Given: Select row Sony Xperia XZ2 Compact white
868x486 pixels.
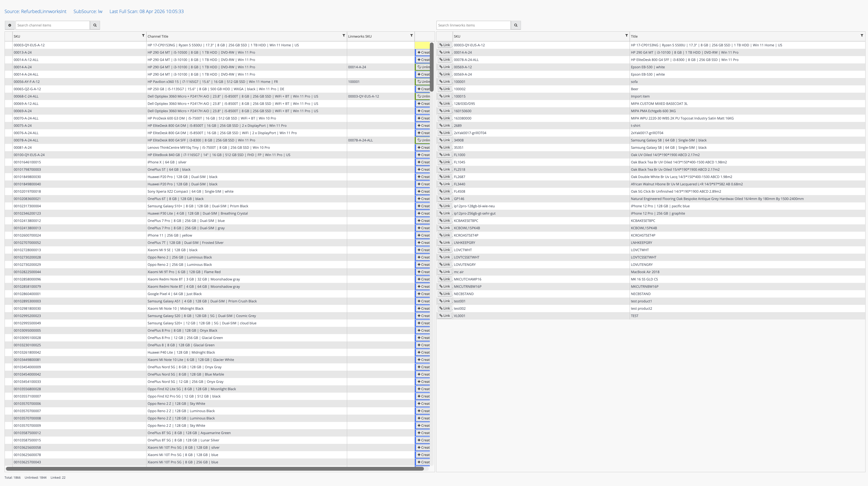Looking at the screenshot, I should (x=217, y=192).
